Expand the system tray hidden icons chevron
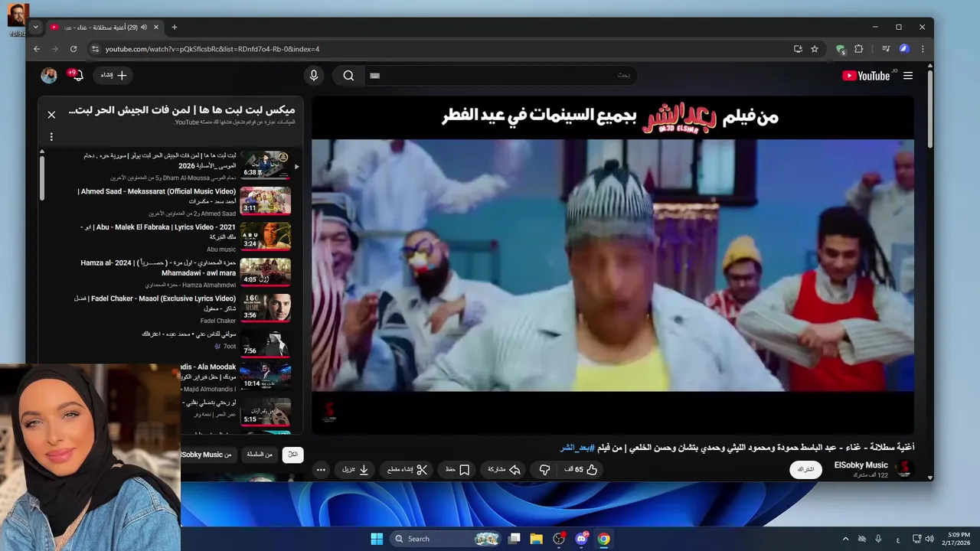980x551 pixels. (x=845, y=539)
